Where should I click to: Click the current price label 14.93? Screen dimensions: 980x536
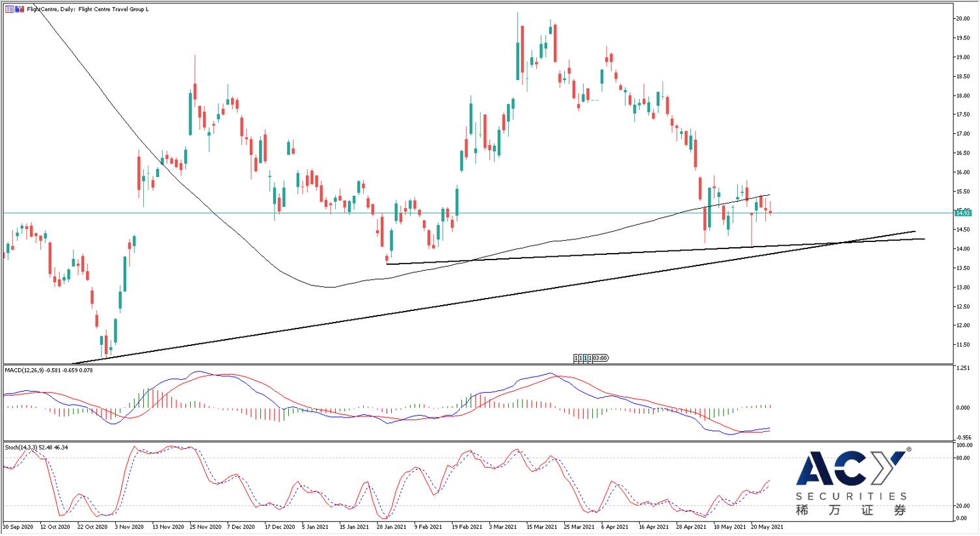tap(962, 213)
